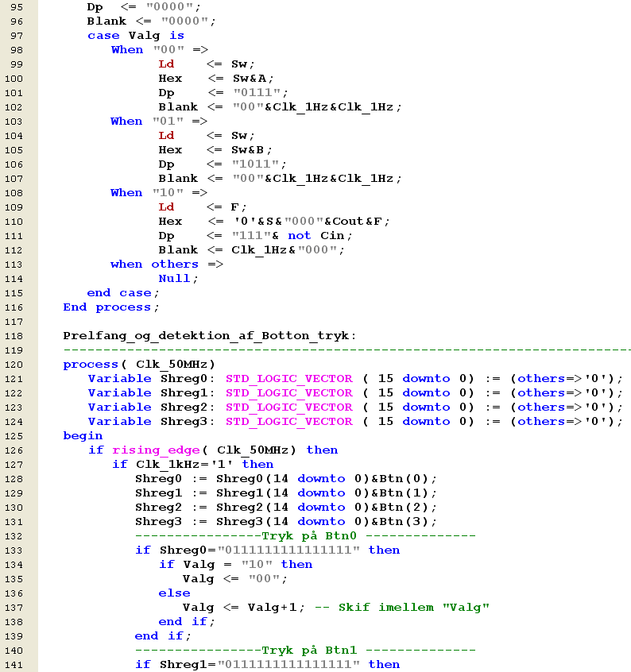Click the 'Valg+1' expression on line 137
This screenshot has width=631, height=672.
pos(273,608)
